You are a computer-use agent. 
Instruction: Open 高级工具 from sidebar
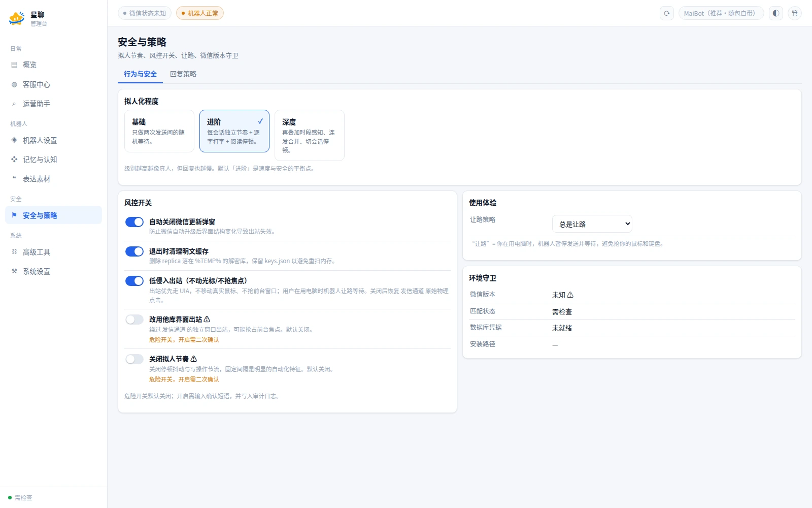(53, 252)
